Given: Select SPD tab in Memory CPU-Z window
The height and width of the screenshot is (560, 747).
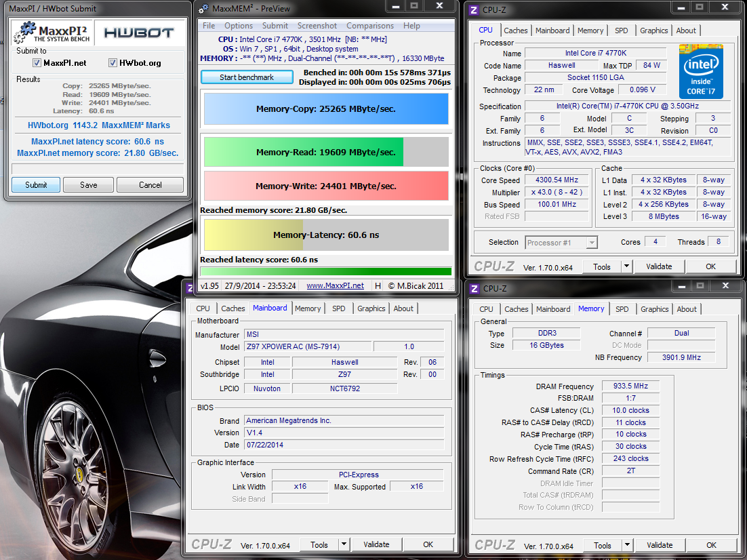Looking at the screenshot, I should coord(622,309).
